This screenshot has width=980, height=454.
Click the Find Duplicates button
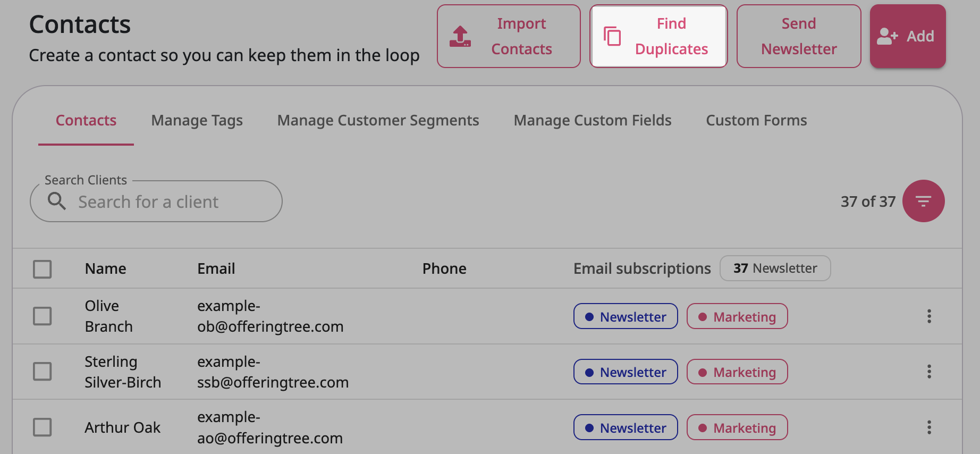click(658, 36)
